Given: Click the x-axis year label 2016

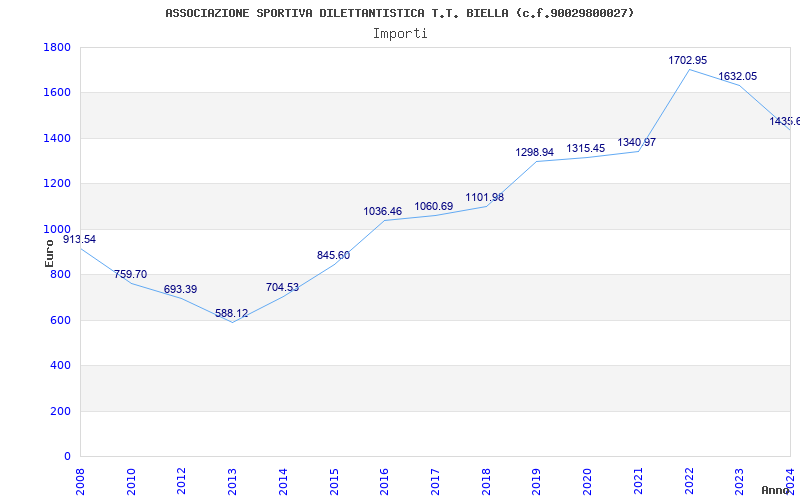Looking at the screenshot, I should pyautogui.click(x=384, y=482).
